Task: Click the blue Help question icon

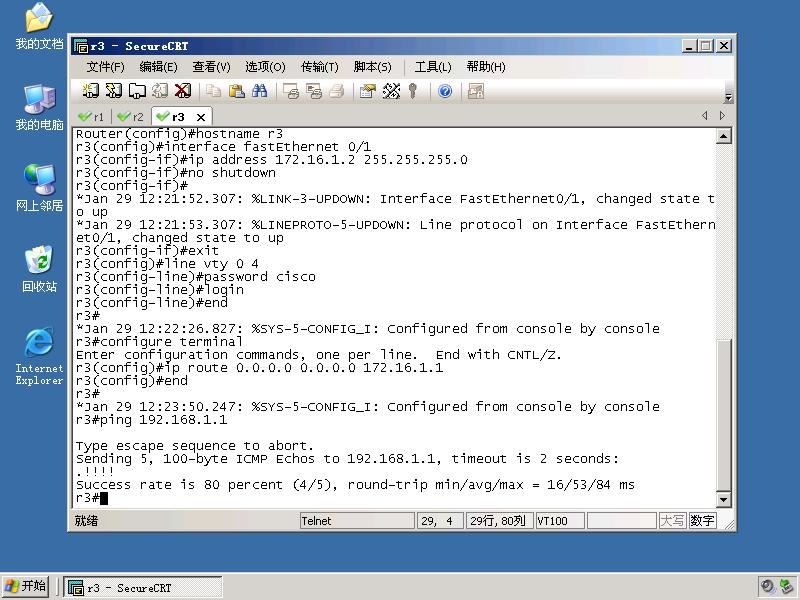Action: [445, 91]
